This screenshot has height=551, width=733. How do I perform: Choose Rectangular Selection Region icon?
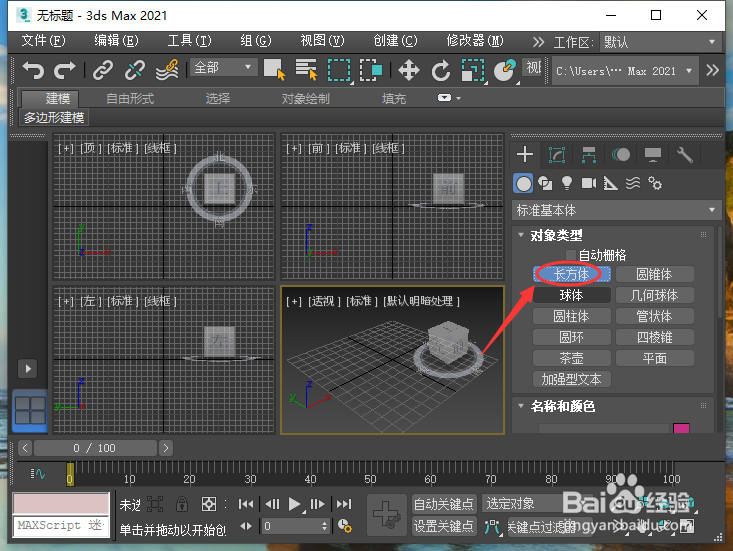pyautogui.click(x=339, y=70)
